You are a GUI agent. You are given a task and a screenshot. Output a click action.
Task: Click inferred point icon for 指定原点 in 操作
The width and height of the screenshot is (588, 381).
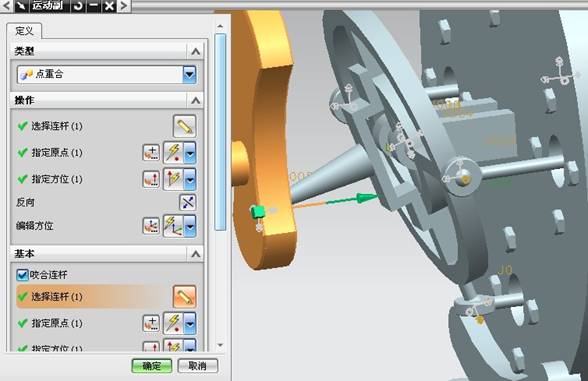point(173,153)
